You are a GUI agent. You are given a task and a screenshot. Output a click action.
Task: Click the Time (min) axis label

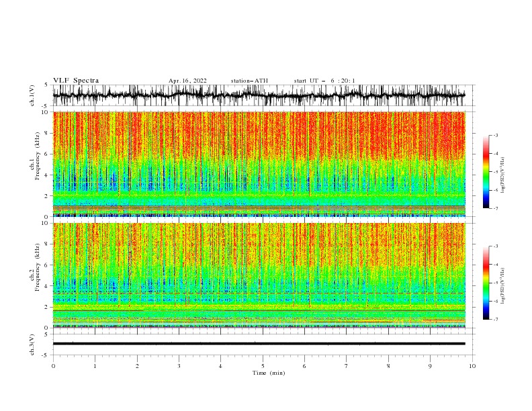point(269,373)
